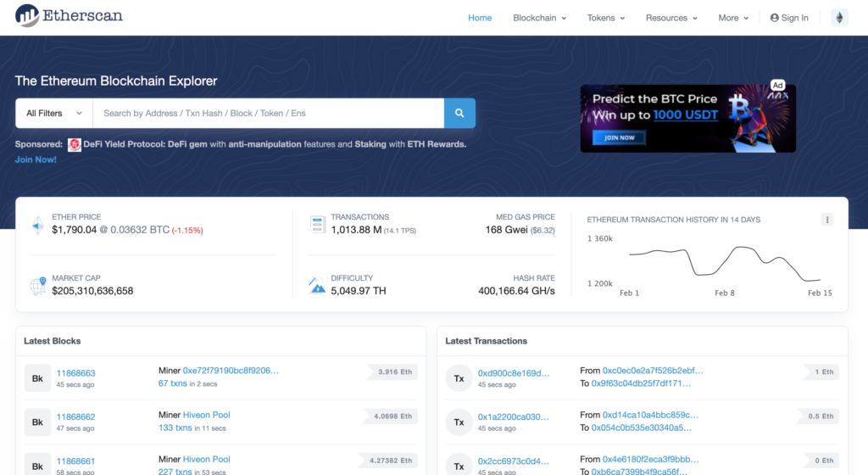Click the 1000 USDT link in ad
This screenshot has height=475, width=868.
point(685,115)
